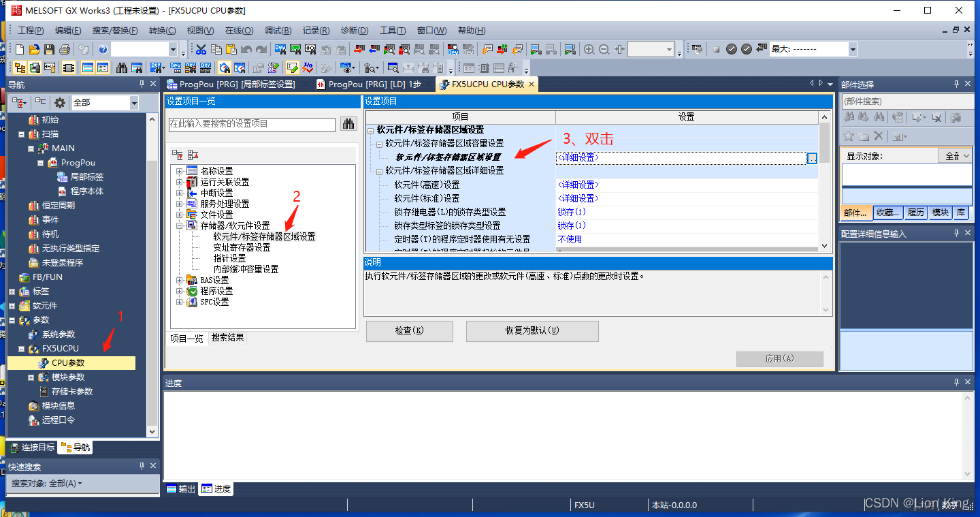Image resolution: width=980 pixels, height=517 pixels.
Task: Open the 全部 filter dropdown in the Navigation panel
Action: pyautogui.click(x=134, y=103)
